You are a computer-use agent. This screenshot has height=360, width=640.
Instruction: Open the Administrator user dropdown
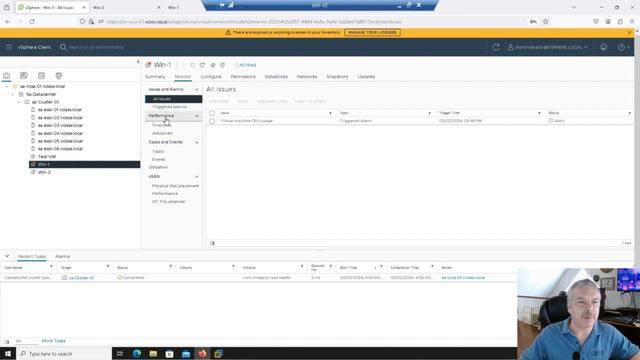(547, 47)
